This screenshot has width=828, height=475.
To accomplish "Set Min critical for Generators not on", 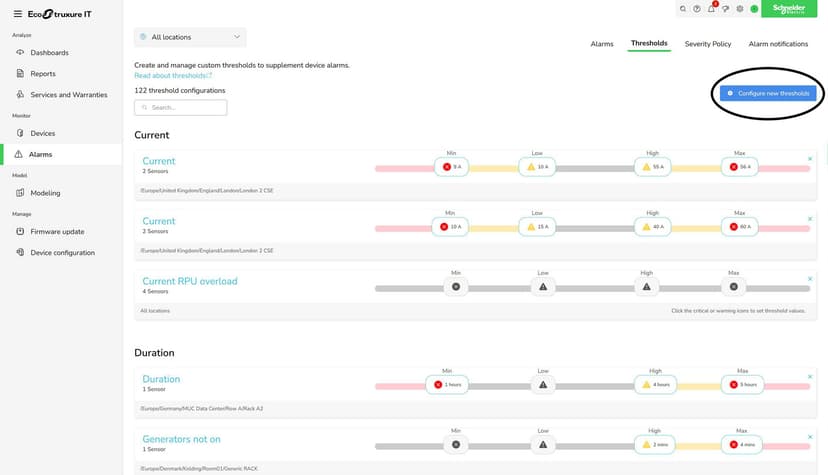I will click(456, 445).
